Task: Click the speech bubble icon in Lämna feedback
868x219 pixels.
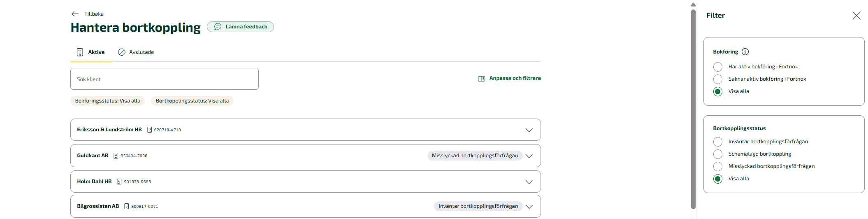Action: (x=218, y=27)
